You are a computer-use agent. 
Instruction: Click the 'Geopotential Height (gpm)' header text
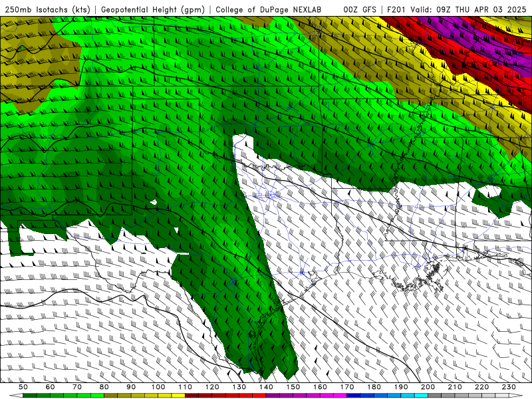coord(153,10)
